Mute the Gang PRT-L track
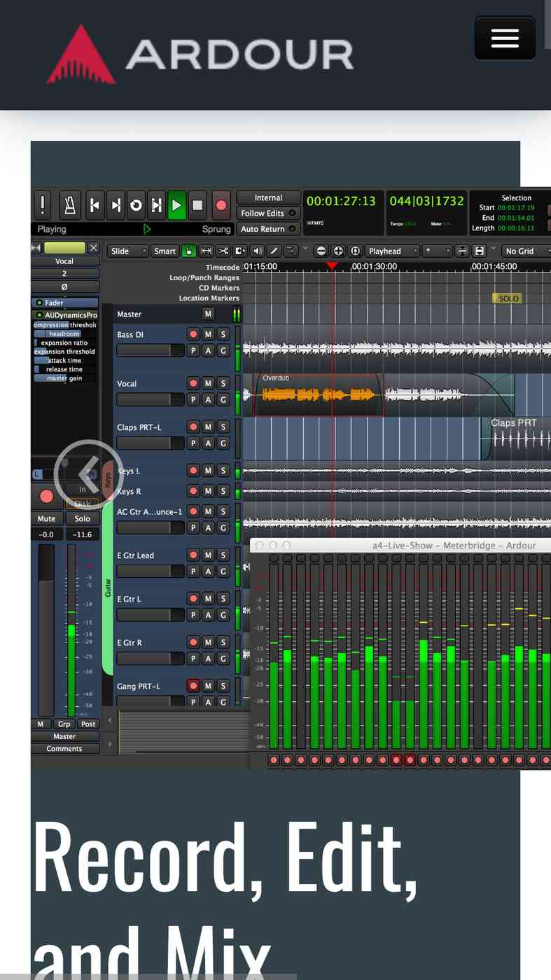The image size is (551, 980). [208, 686]
